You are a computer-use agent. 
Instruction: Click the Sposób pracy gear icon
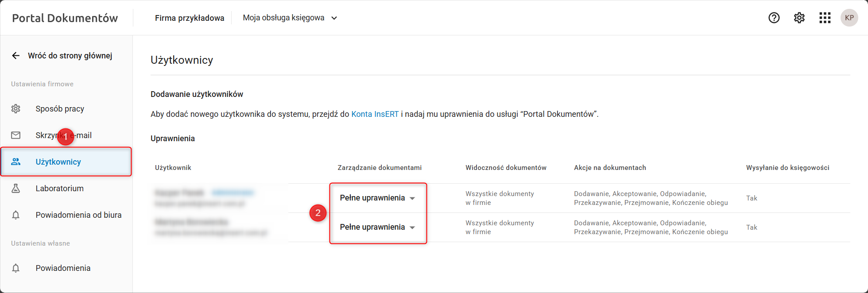16,108
